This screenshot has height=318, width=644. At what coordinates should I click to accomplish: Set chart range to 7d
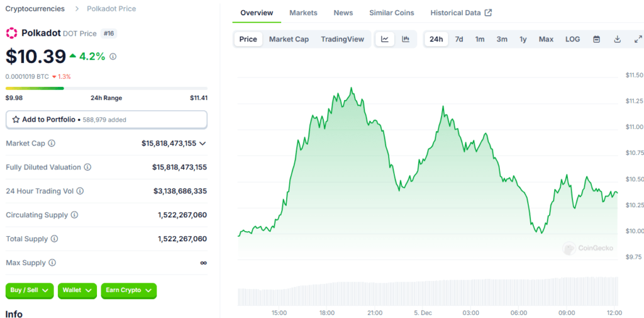pos(459,39)
